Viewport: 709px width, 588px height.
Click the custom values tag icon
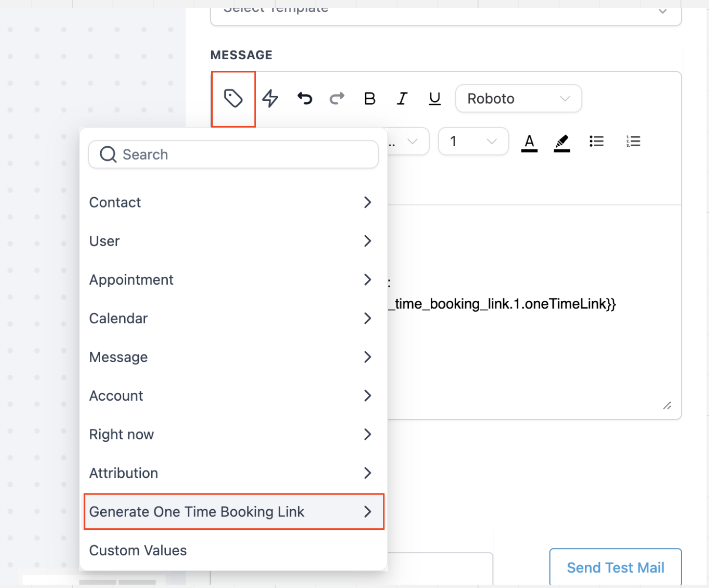click(233, 99)
